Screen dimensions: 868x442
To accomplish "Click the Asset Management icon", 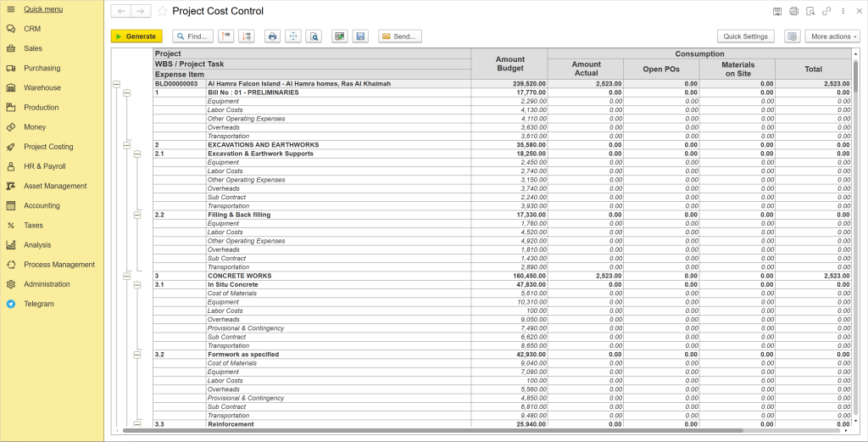I will point(10,186).
